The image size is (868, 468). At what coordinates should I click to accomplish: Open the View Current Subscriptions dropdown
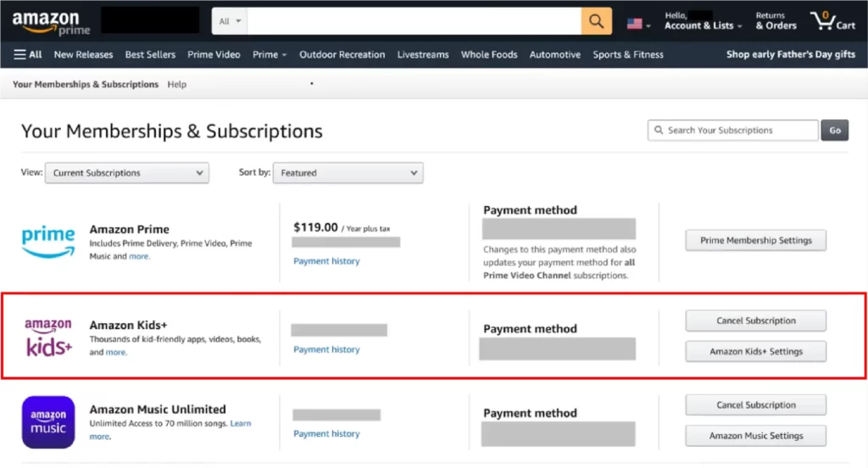pyautogui.click(x=127, y=173)
